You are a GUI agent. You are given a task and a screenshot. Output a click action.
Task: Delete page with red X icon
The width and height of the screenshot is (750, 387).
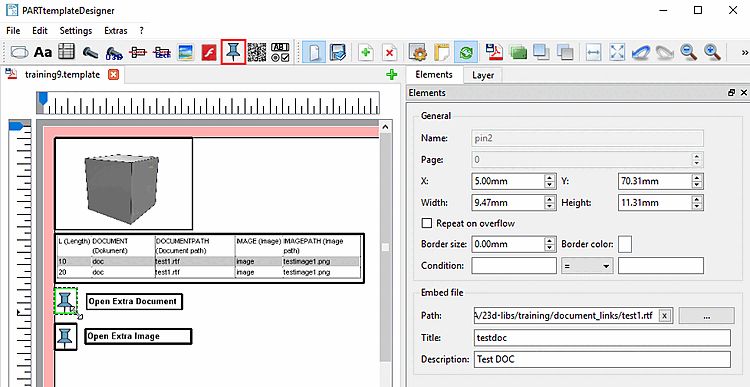(389, 52)
